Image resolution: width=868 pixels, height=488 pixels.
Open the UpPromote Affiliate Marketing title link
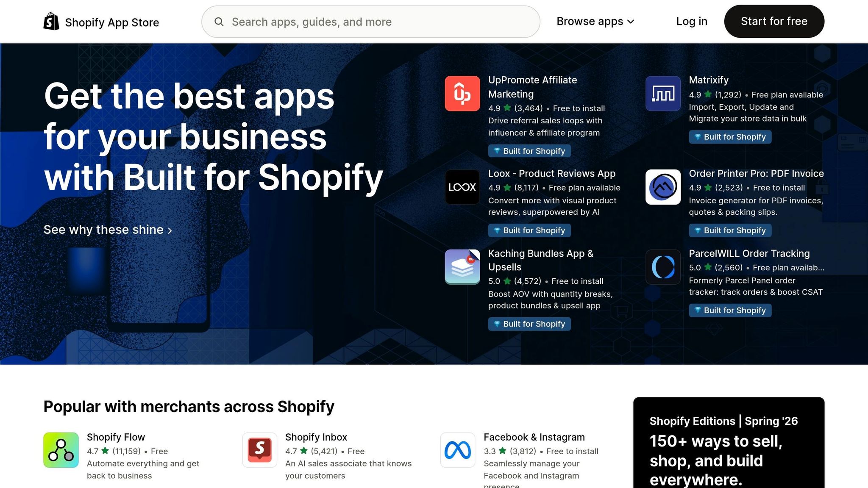click(532, 87)
